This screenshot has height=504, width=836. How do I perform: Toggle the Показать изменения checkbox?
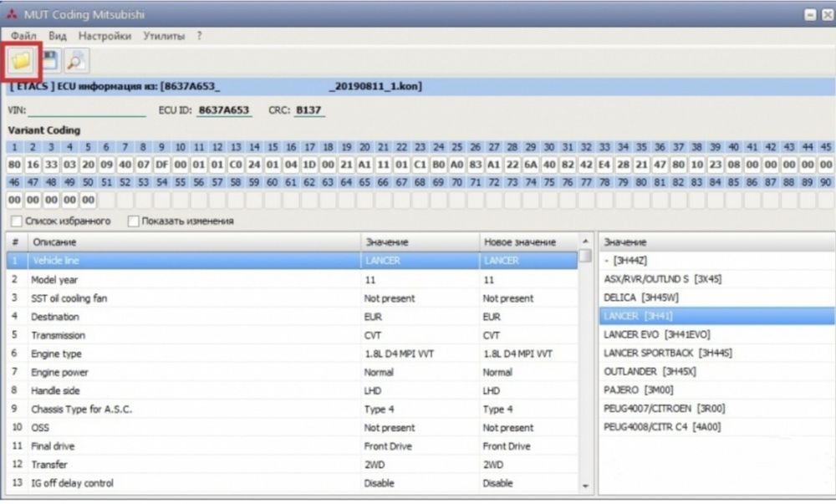pos(133,221)
